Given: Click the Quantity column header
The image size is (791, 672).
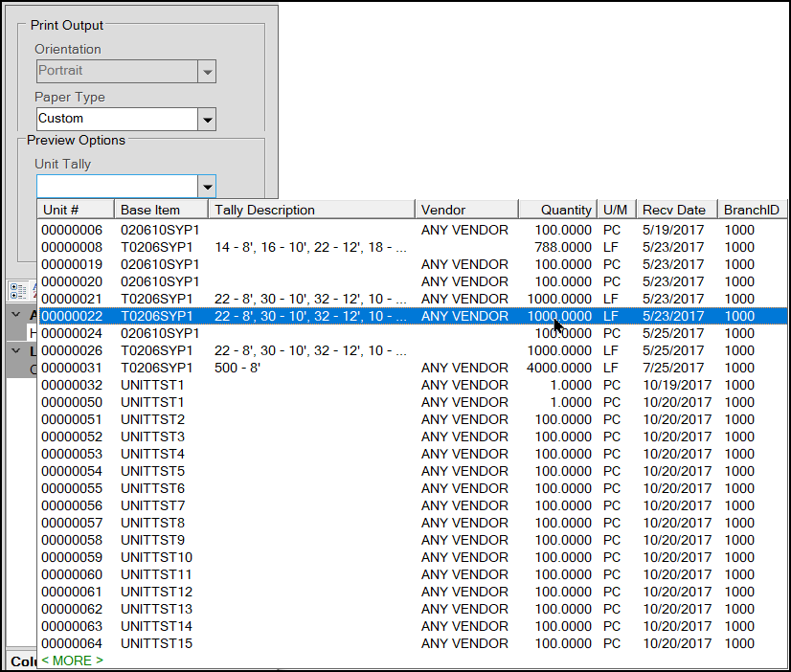Looking at the screenshot, I should [557, 210].
